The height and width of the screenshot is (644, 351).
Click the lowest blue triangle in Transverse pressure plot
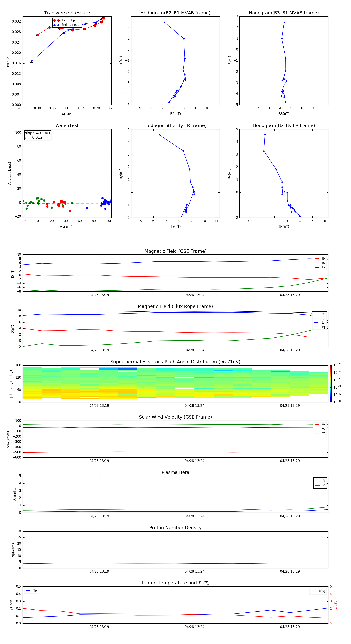pyautogui.click(x=31, y=62)
